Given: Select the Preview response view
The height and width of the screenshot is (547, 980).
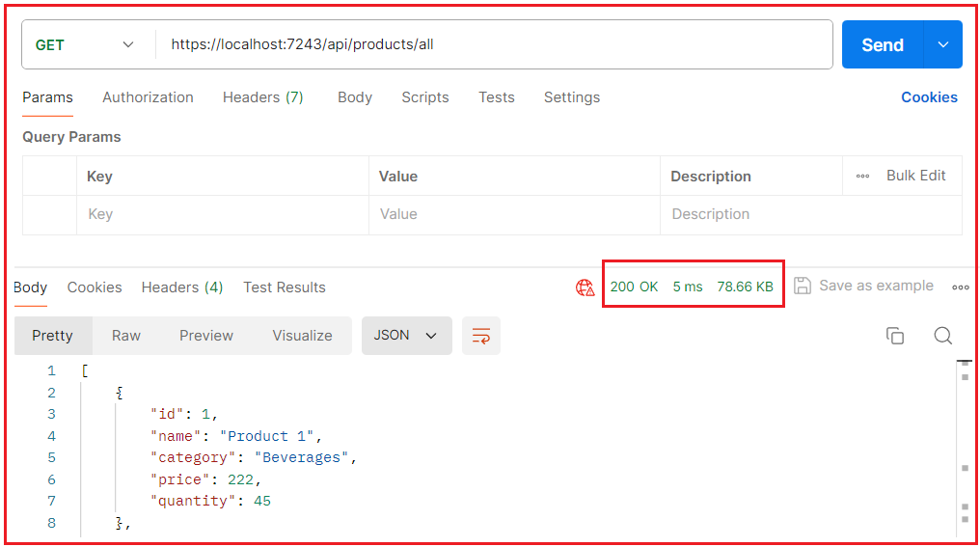Looking at the screenshot, I should click(x=206, y=336).
